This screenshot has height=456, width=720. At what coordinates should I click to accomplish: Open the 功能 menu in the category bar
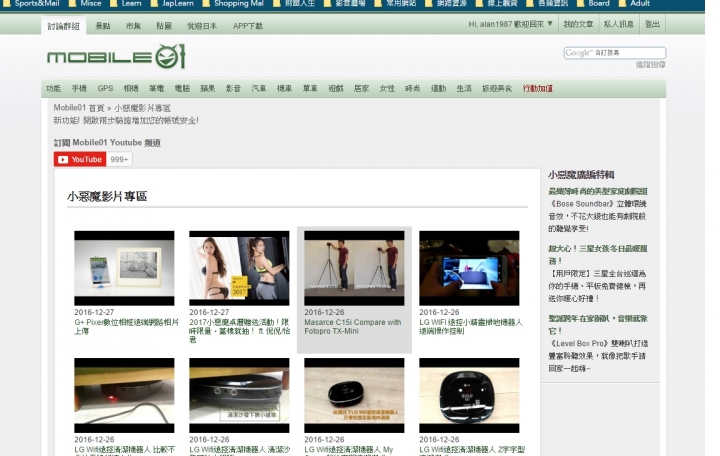click(x=53, y=88)
